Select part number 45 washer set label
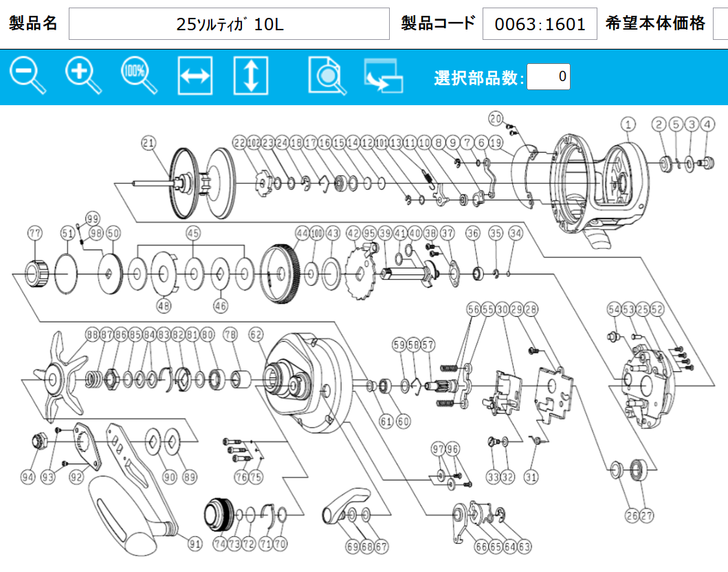The height and width of the screenshot is (572, 728). pos(192,232)
